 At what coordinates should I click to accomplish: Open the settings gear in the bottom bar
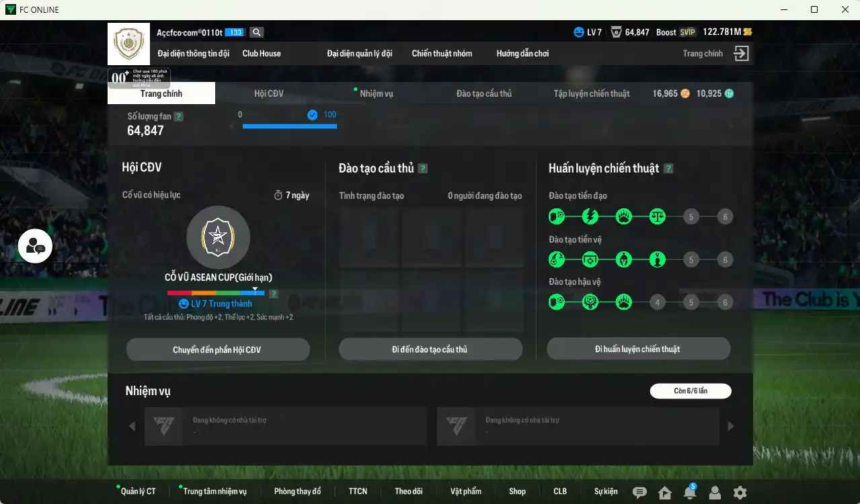click(740, 493)
